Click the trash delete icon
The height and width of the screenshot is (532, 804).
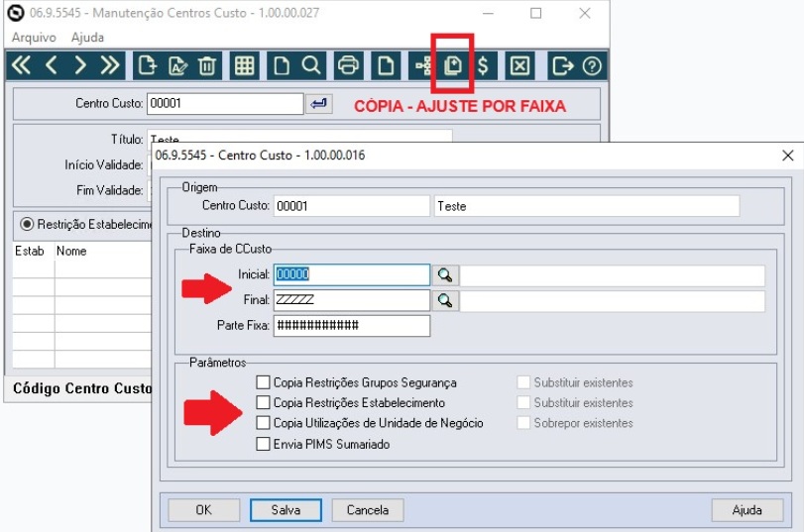point(207,66)
